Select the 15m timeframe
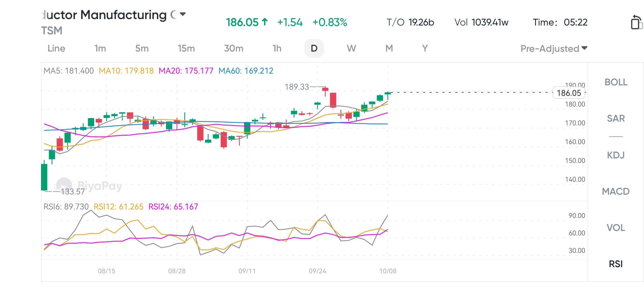Screen dimensions: 644x290 186,48
